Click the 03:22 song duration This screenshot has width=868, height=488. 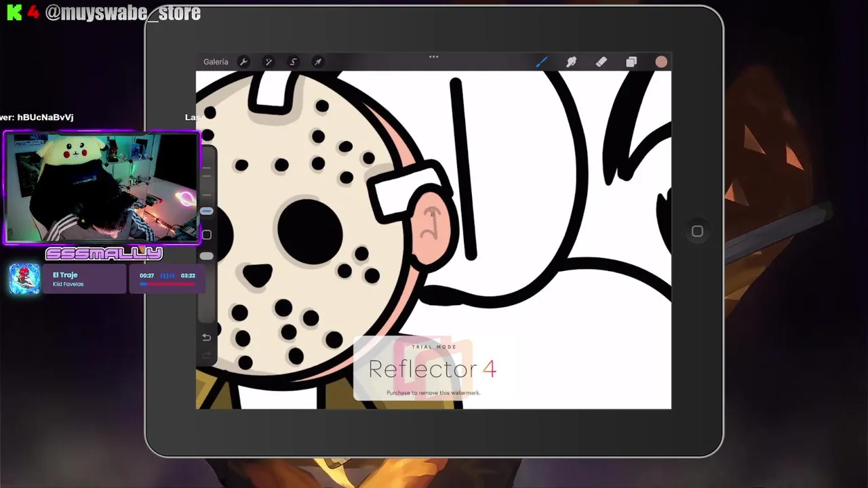click(188, 276)
